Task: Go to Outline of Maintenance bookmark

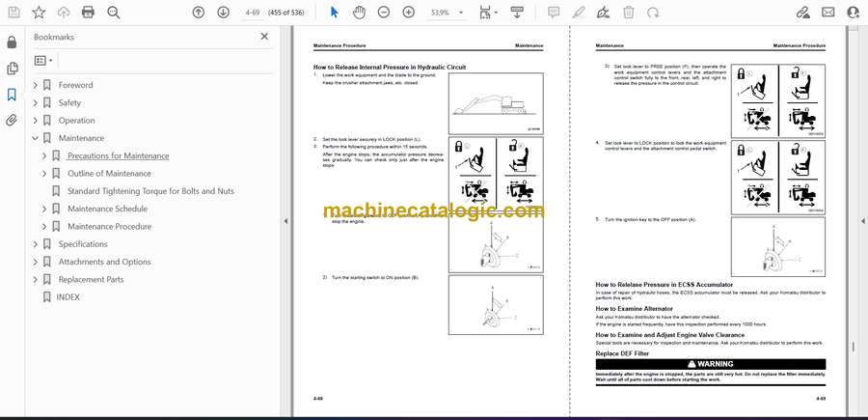Action: [109, 174]
